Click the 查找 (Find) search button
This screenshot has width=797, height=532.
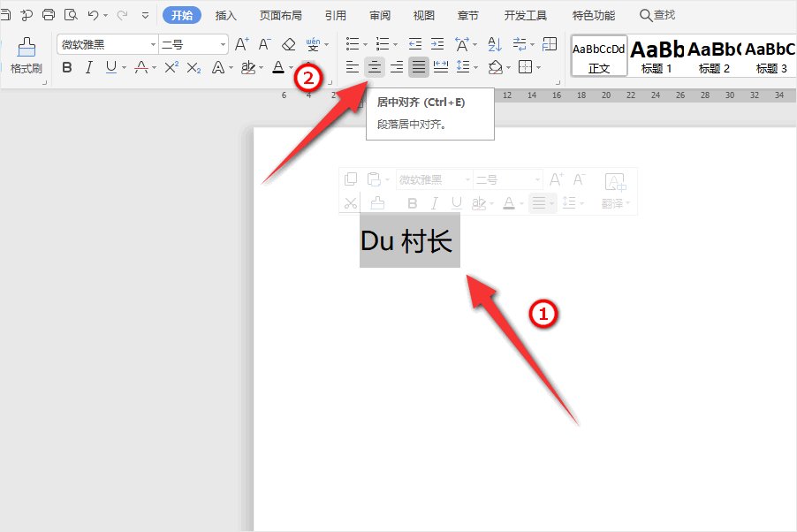657,15
